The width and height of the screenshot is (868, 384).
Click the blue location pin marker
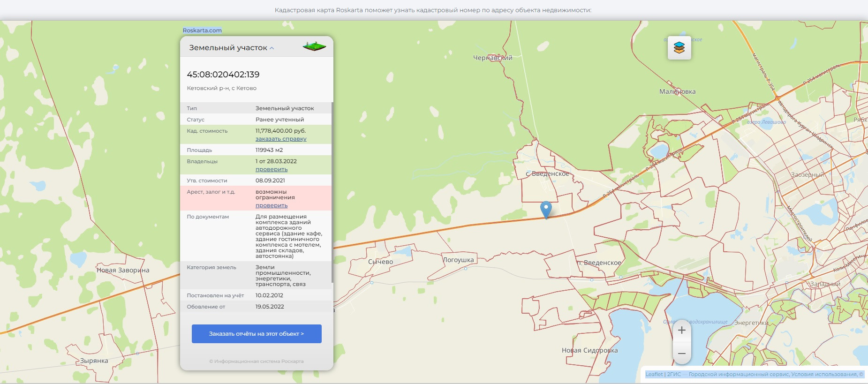point(546,209)
